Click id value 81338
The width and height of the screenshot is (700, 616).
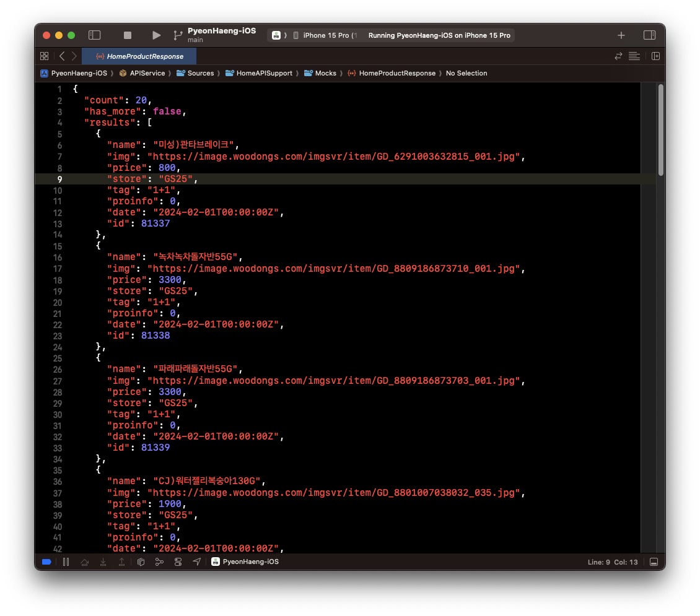(x=155, y=336)
